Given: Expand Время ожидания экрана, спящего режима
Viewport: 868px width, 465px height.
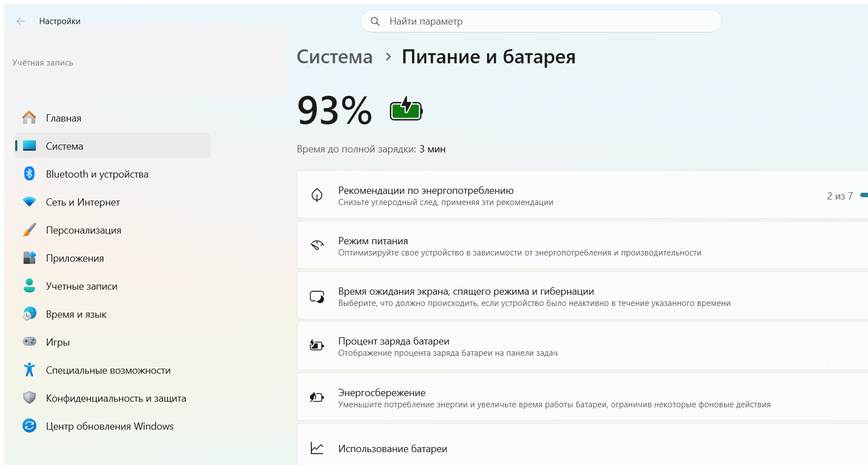Looking at the screenshot, I should (x=582, y=295).
